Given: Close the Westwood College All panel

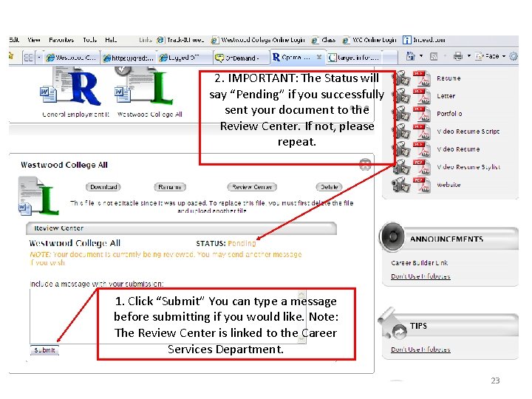Looking at the screenshot, I should coord(365,165).
